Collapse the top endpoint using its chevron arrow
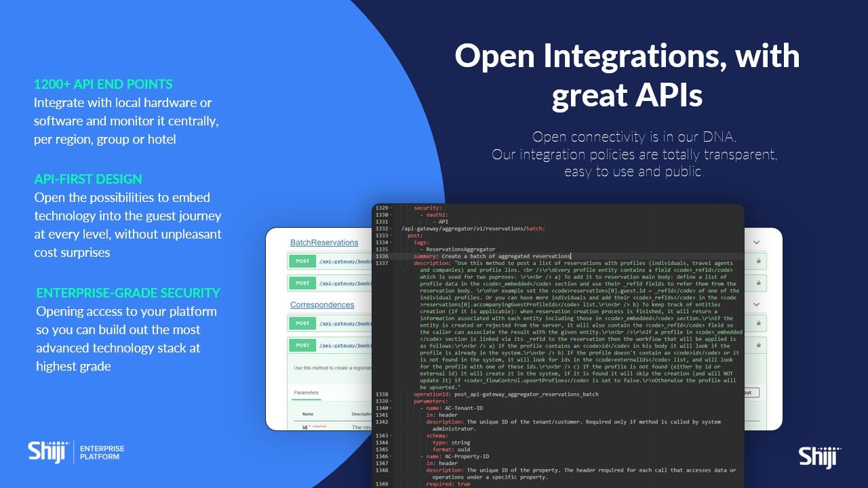 (x=757, y=243)
